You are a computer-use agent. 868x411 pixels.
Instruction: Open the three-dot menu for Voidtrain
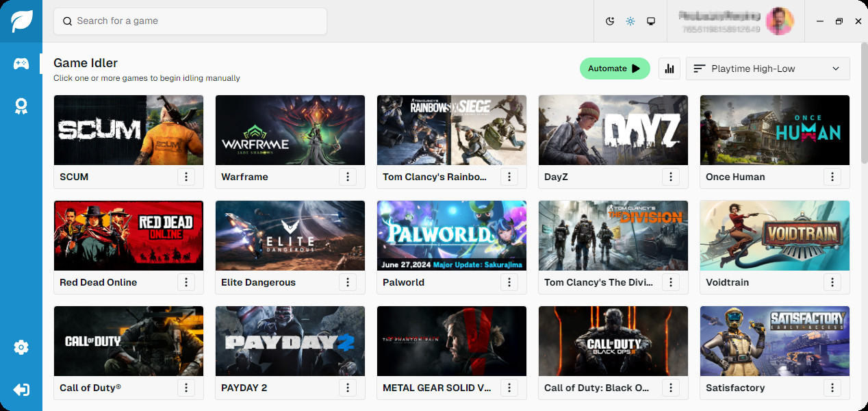[x=832, y=282]
